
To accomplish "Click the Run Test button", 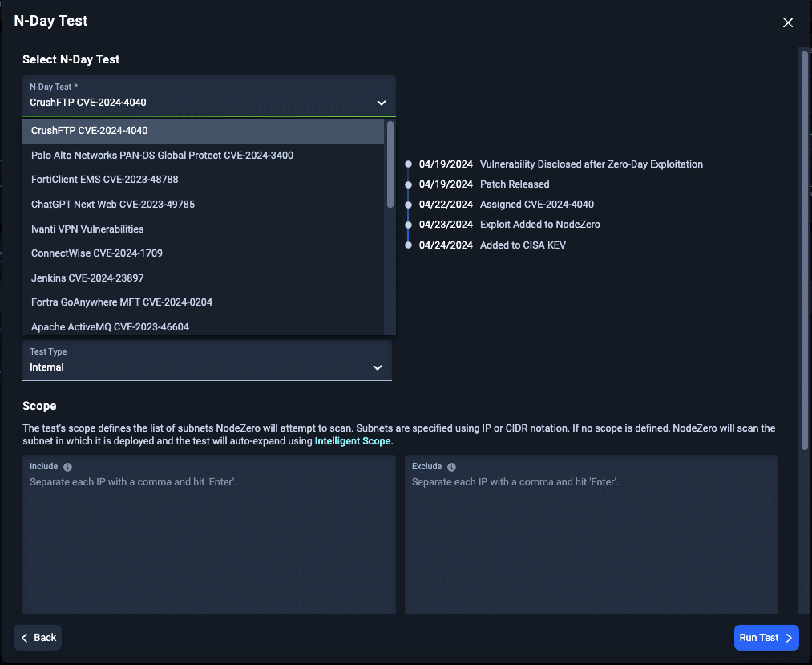I will pos(766,638).
